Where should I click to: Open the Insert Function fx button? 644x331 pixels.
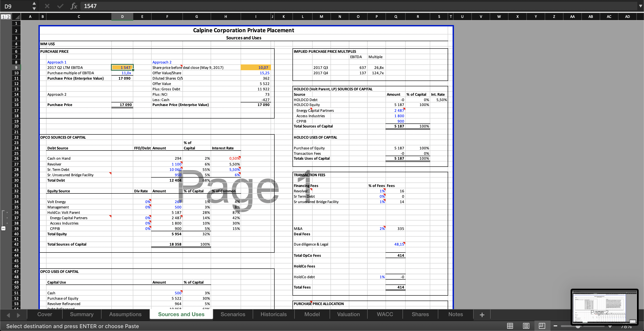point(74,6)
